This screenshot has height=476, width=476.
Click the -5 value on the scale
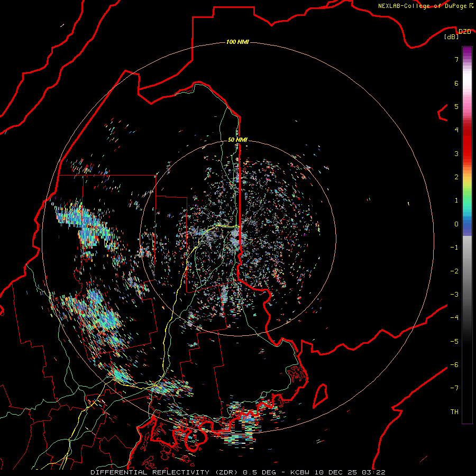[x=454, y=342]
